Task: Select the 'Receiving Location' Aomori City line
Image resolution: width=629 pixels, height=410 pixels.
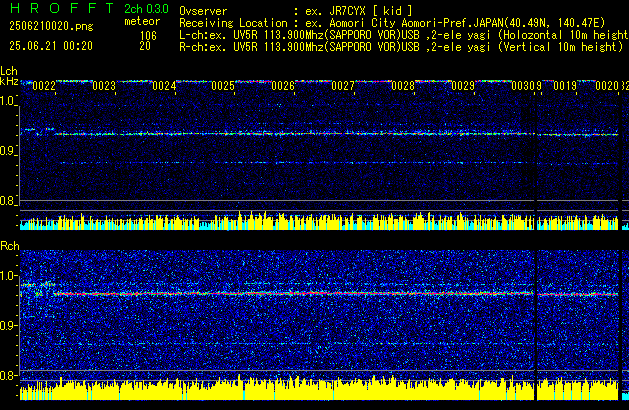Action: coord(392,23)
